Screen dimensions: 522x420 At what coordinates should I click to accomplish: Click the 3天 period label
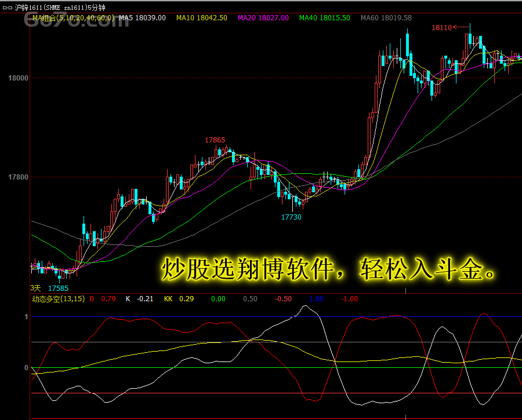[x=36, y=288]
